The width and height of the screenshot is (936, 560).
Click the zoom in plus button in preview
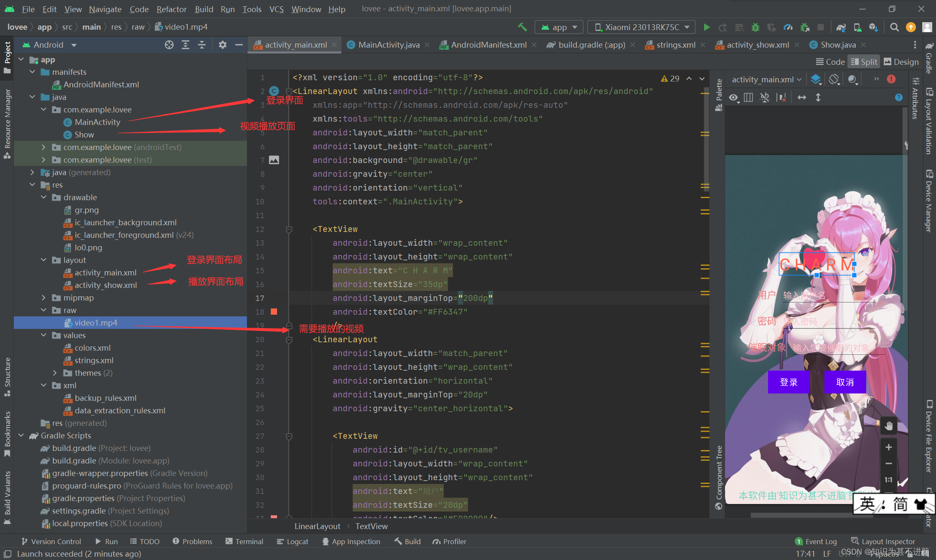click(889, 448)
